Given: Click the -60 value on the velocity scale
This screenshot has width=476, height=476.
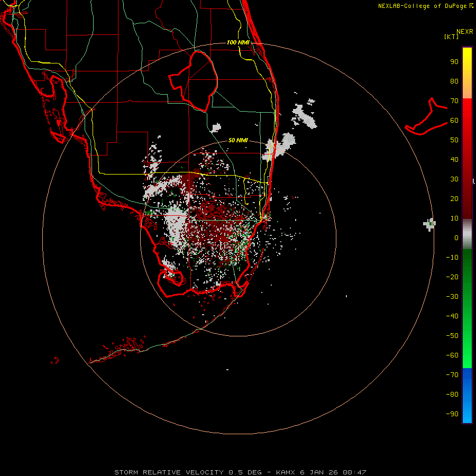Looking at the screenshot, I should tap(452, 355).
